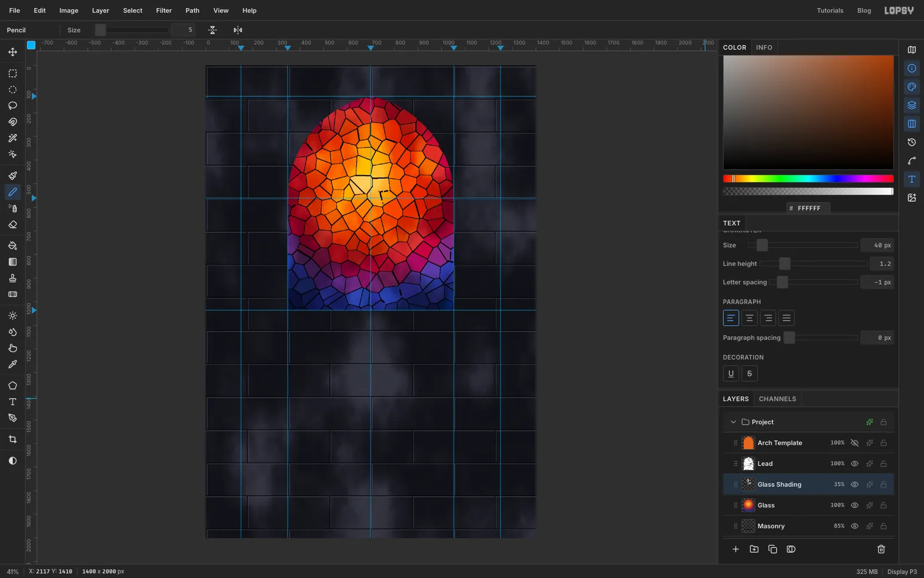Viewport: 924px width, 578px height.
Task: Select the Rectangular Marquee tool
Action: point(13,73)
